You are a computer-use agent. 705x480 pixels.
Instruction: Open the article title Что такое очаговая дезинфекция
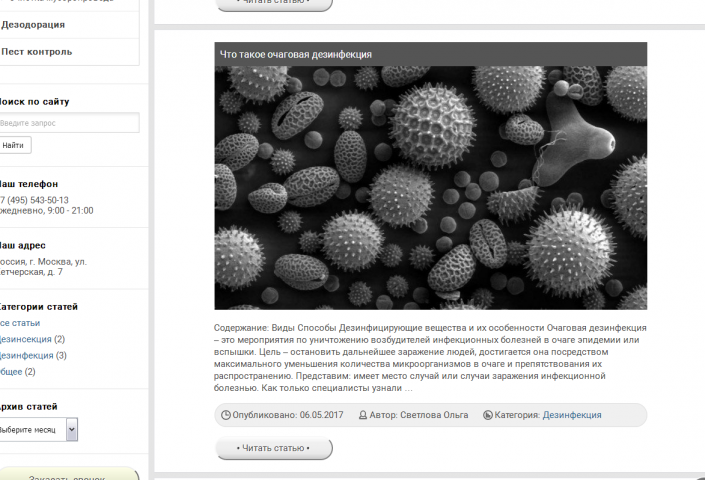click(x=296, y=54)
